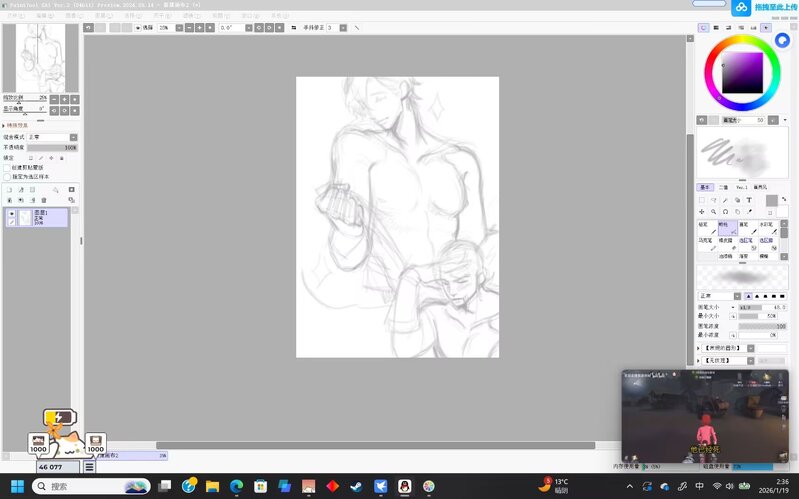Open the color wheel panel icon
This screenshot has width=799, height=499.
click(x=704, y=28)
